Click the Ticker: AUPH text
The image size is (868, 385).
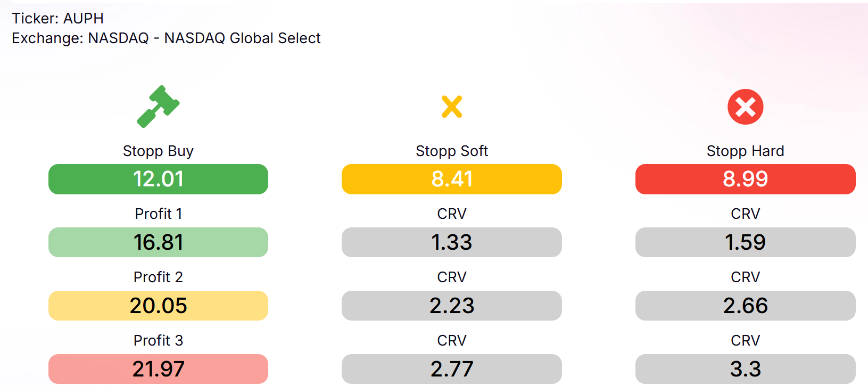click(58, 19)
